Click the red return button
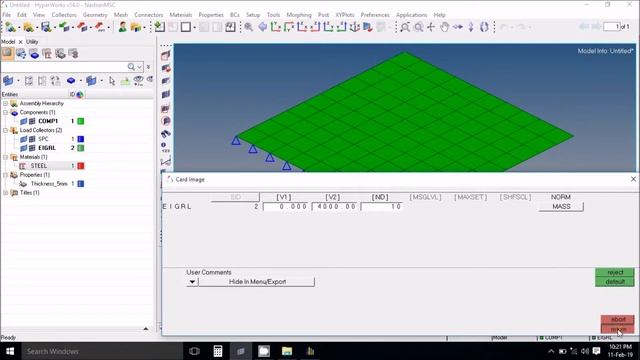Viewport: 640px width, 360px height. click(618, 329)
